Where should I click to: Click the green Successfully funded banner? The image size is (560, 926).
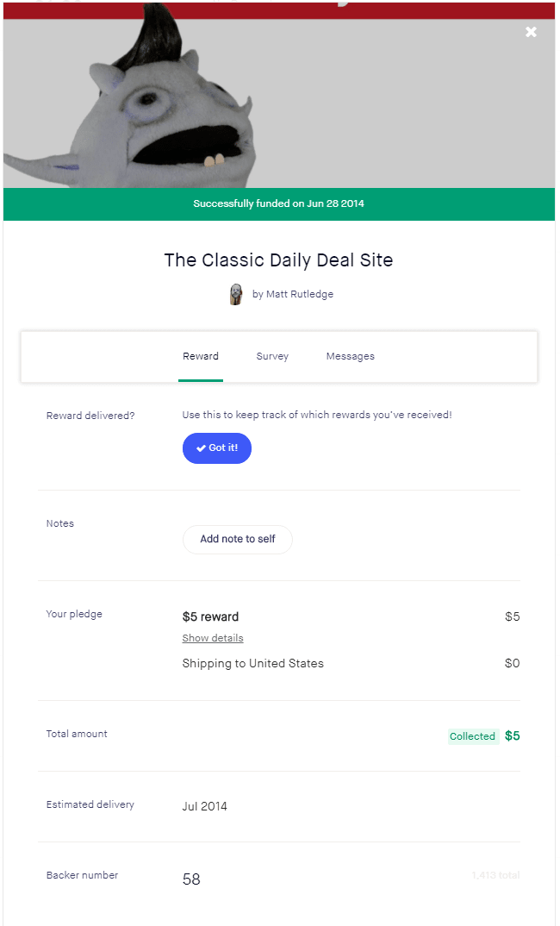(279, 203)
